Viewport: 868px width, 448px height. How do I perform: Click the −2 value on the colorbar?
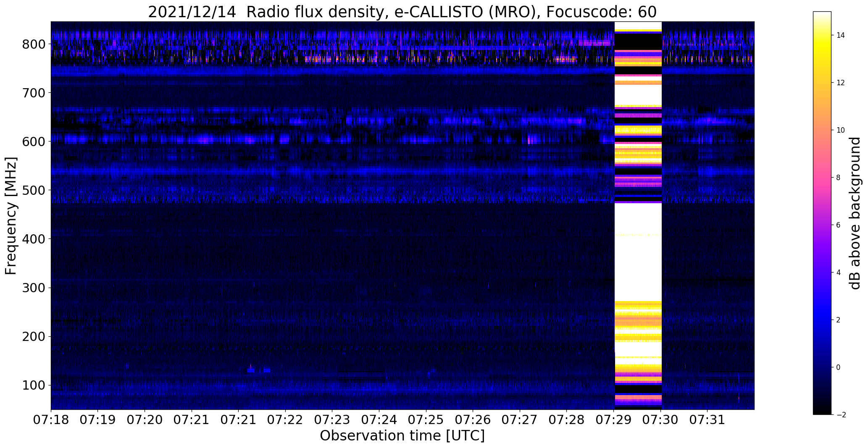(x=841, y=415)
